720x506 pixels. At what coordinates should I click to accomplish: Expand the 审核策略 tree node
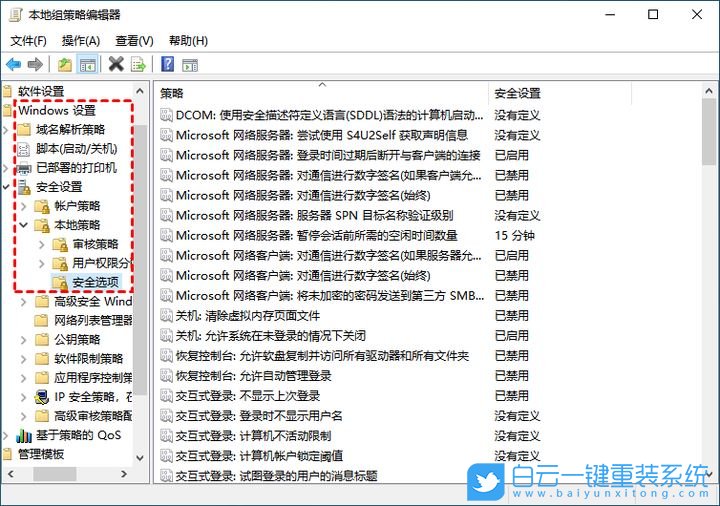42,245
